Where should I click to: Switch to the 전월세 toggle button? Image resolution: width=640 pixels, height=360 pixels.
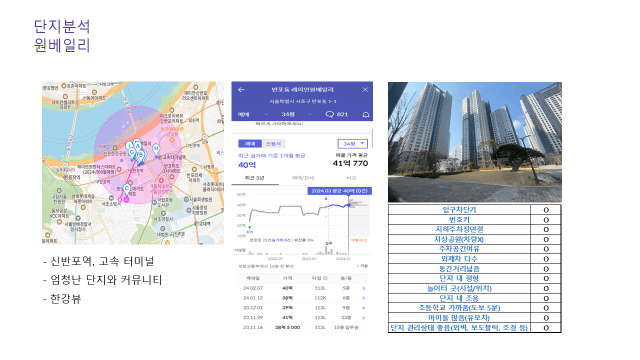click(x=273, y=144)
